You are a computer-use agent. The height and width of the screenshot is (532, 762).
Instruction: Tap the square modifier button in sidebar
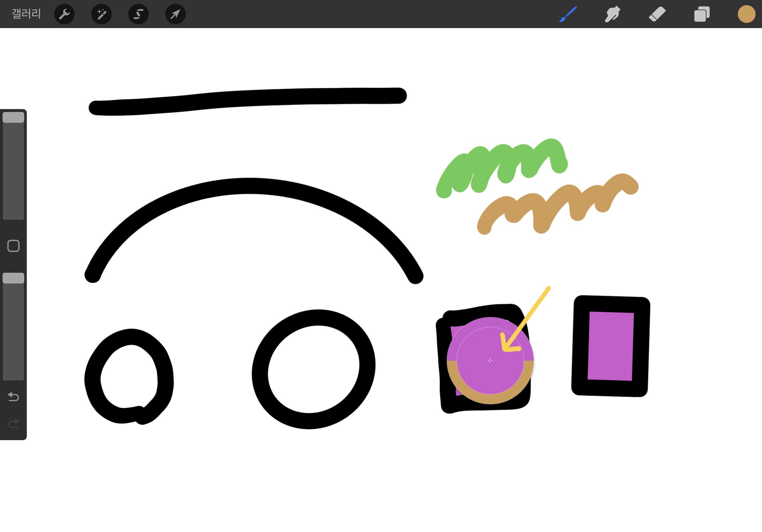13,246
